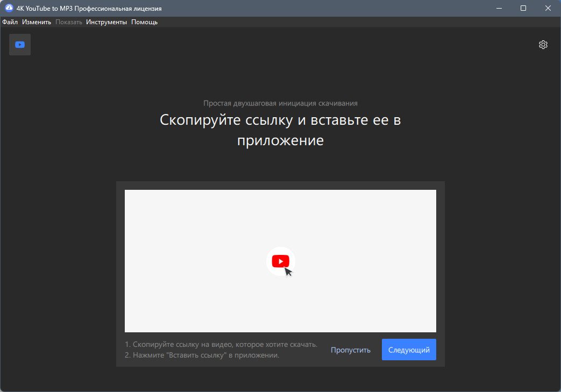Click step text '1. Скопируйте ссылку на видео'
This screenshot has height=392, width=561.
coord(179,345)
